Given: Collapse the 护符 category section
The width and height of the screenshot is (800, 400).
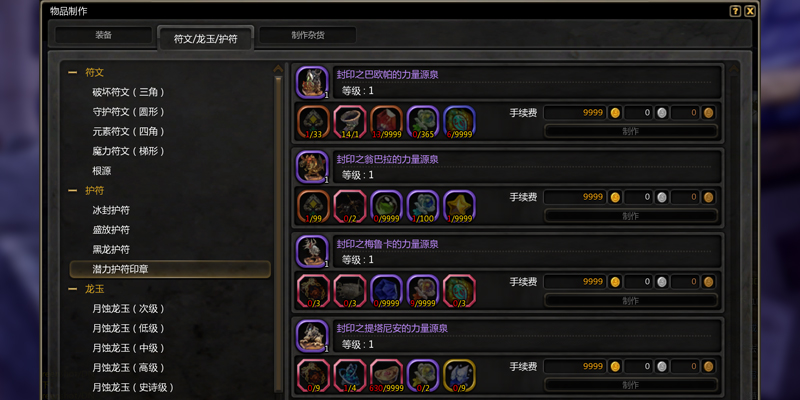Looking at the screenshot, I should [x=73, y=190].
